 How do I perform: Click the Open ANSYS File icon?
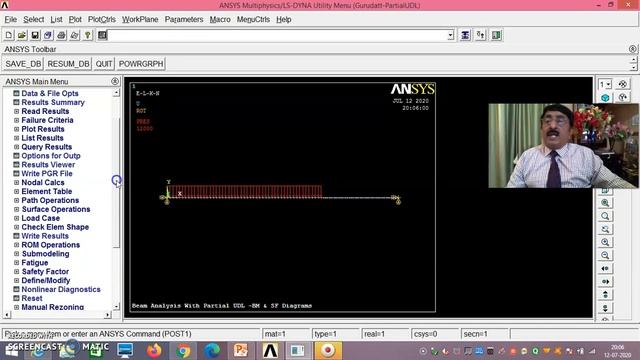22,35
